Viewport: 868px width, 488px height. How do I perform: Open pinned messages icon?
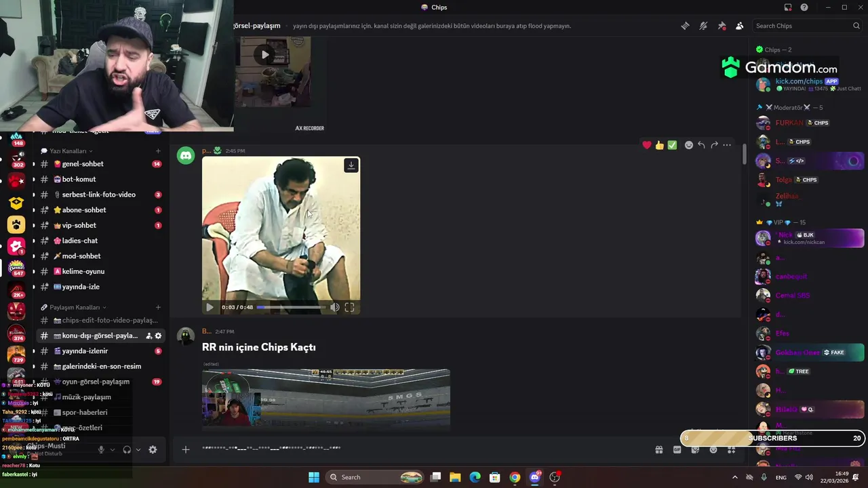pos(722,26)
